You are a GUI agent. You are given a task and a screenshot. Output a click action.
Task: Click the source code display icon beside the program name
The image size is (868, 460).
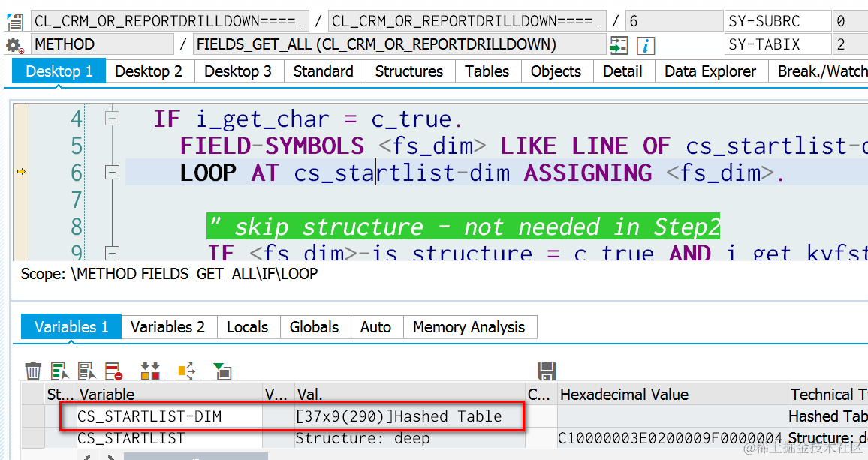tap(14, 22)
